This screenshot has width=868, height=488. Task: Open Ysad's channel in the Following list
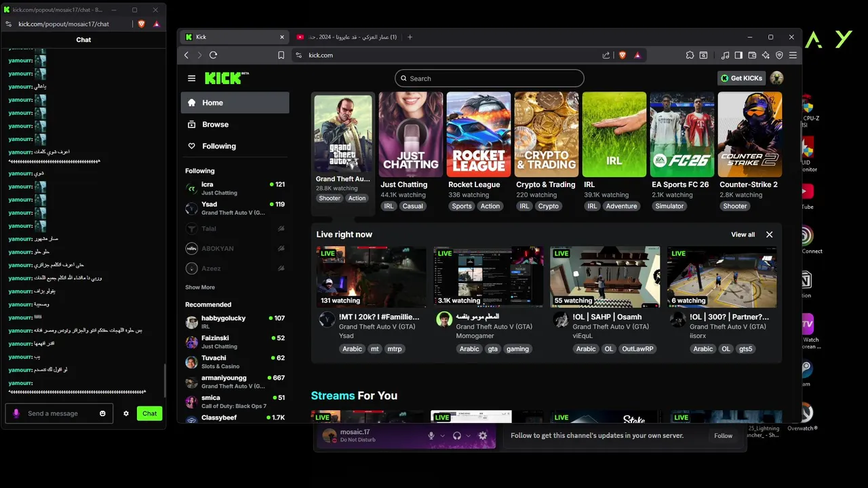tap(235, 208)
